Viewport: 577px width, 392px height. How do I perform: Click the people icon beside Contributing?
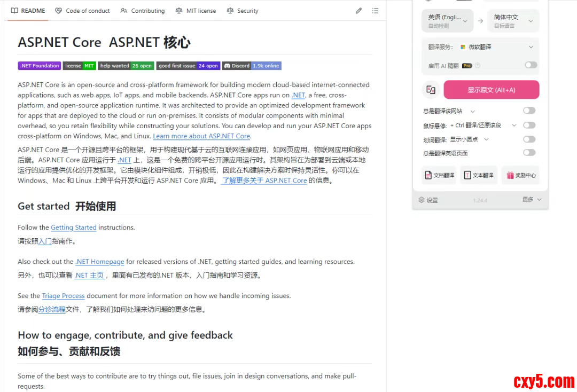(123, 11)
